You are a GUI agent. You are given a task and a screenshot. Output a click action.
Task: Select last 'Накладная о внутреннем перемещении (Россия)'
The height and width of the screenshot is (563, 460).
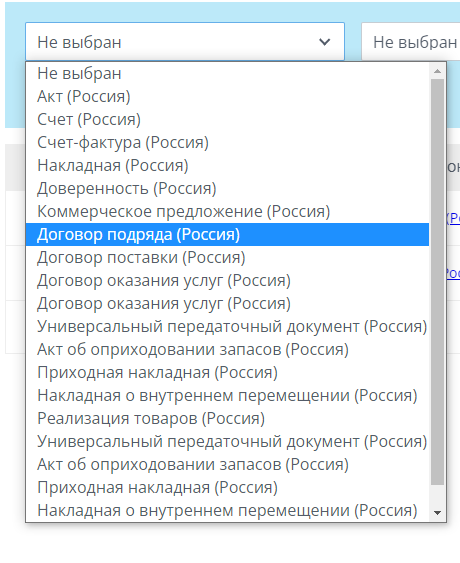tap(227, 510)
